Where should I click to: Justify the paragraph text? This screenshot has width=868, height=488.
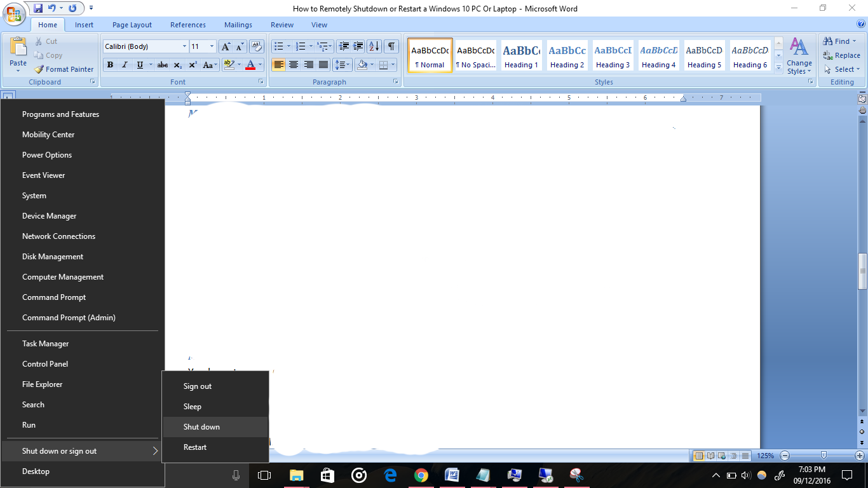click(323, 65)
